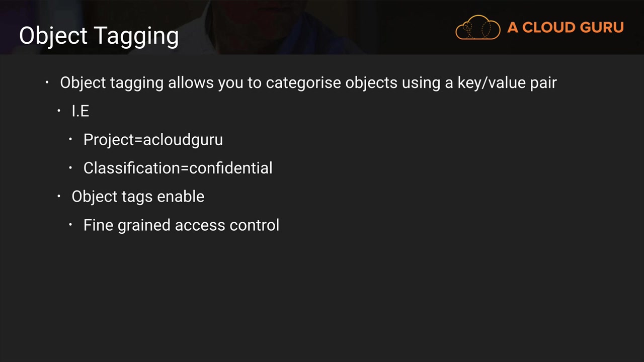Click the words "key/value pair"

click(507, 82)
